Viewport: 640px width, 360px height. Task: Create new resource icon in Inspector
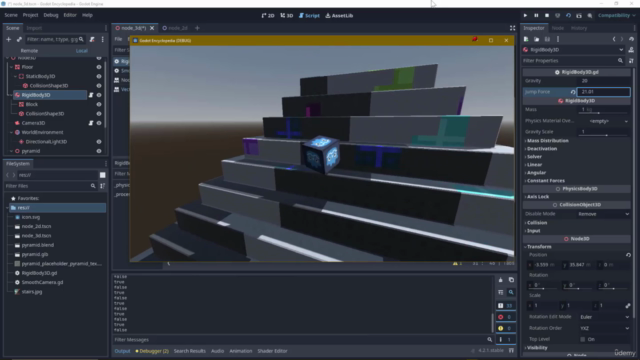(x=526, y=39)
